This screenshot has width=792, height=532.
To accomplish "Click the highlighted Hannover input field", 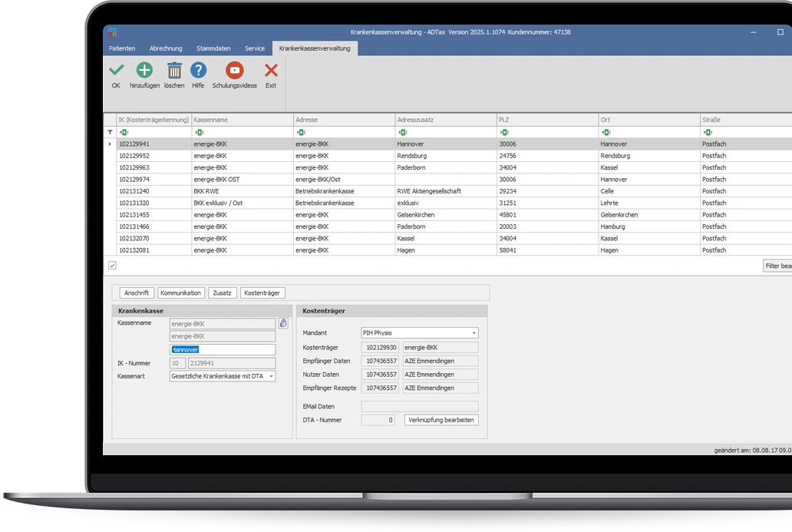I will 222,349.
